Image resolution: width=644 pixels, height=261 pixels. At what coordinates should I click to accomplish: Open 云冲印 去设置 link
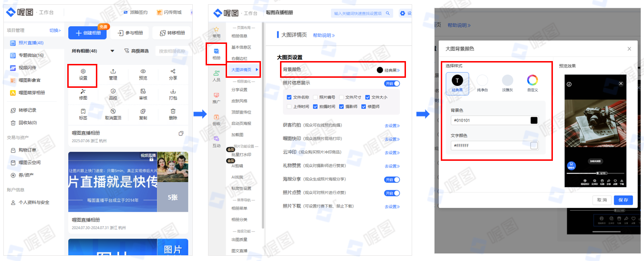(x=392, y=152)
